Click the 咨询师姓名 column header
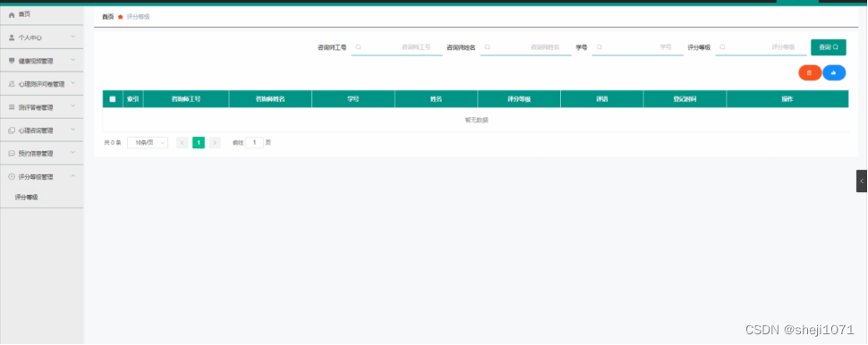Viewport: 868px width, 345px height. (x=270, y=99)
